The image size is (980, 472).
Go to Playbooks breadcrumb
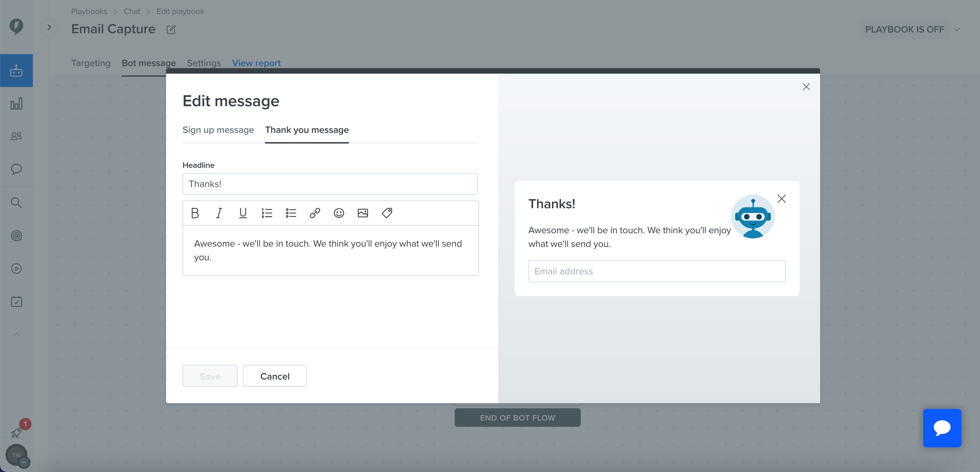89,11
